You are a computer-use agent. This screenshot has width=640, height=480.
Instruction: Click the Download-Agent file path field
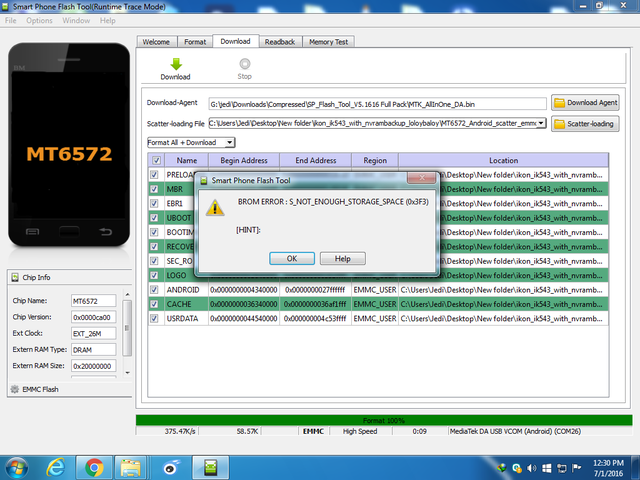pos(376,103)
